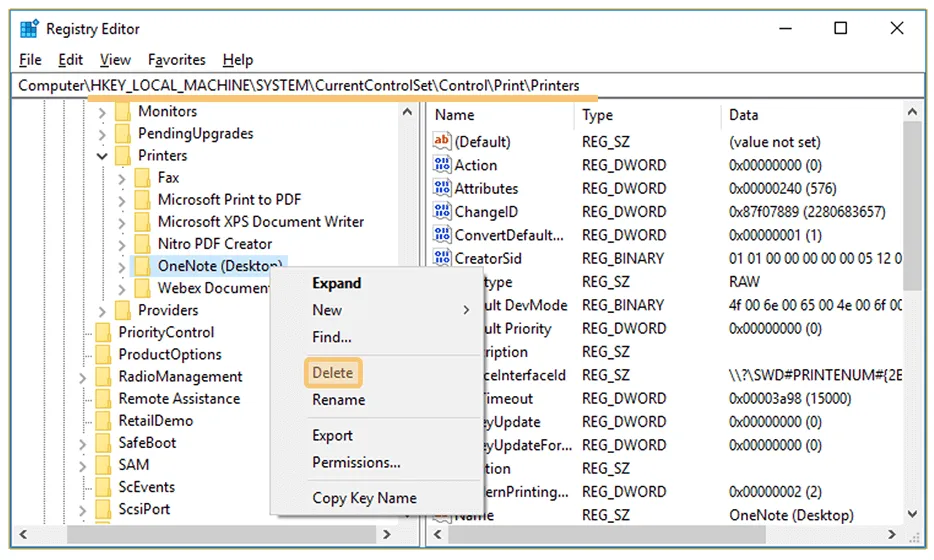Click values pane vertical scroll down arrow
Viewport: 934px width, 560px height.
coord(913,514)
